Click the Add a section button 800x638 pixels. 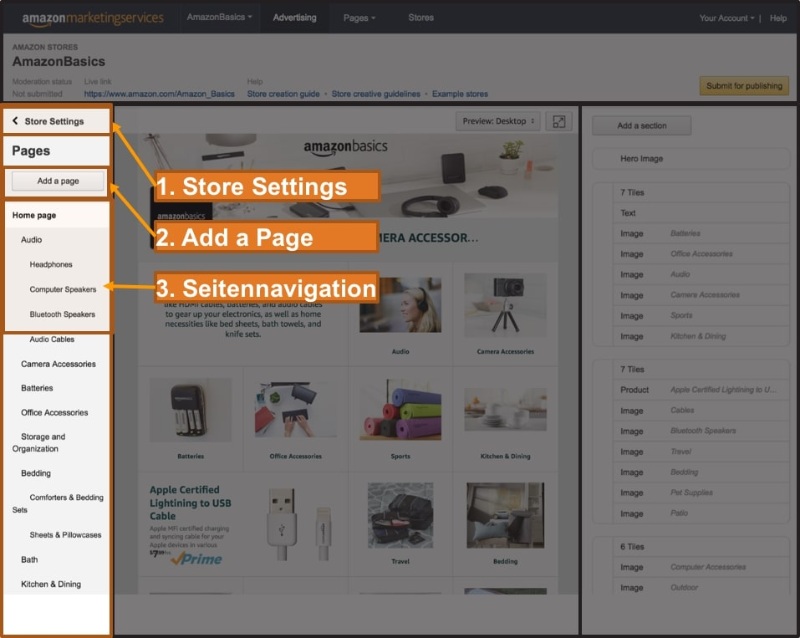pos(642,126)
